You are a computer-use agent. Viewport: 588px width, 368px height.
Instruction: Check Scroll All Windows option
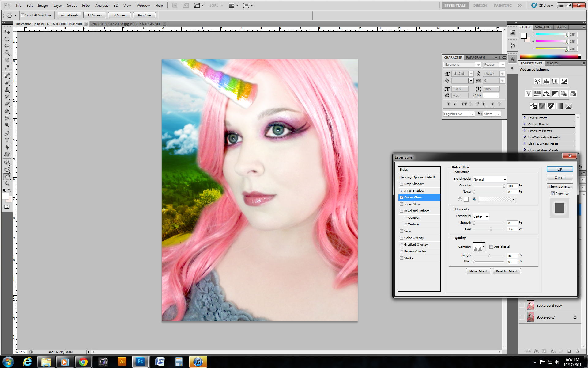[23, 15]
